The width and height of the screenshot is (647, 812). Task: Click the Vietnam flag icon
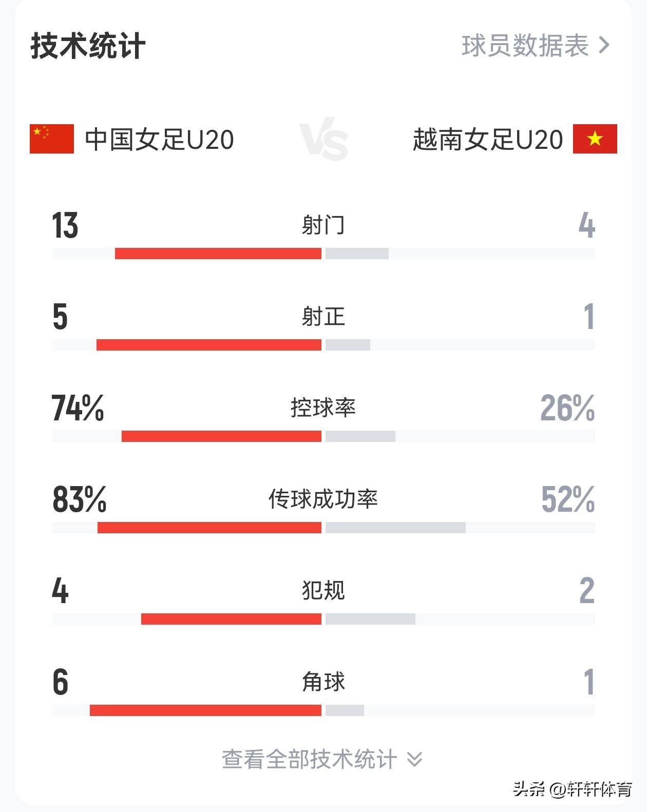[595, 139]
